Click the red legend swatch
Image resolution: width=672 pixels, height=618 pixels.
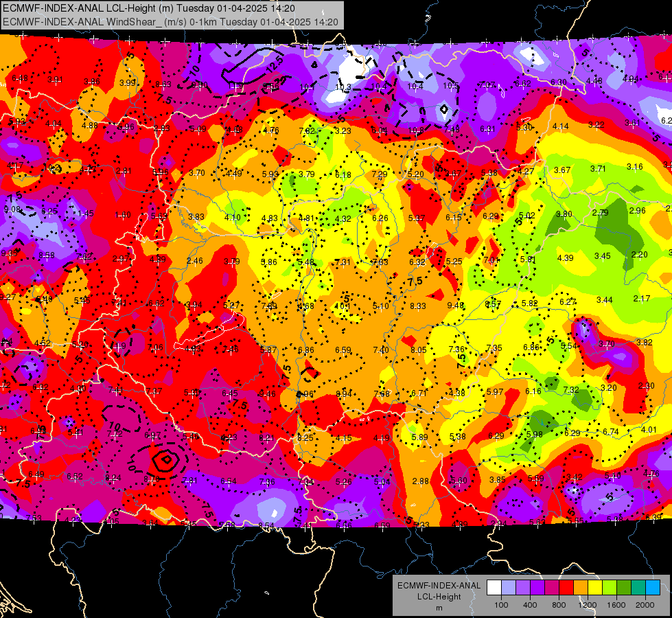566,588
